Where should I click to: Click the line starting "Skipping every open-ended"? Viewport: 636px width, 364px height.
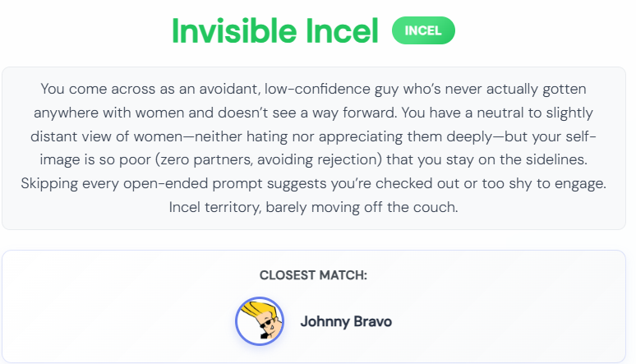314,183
